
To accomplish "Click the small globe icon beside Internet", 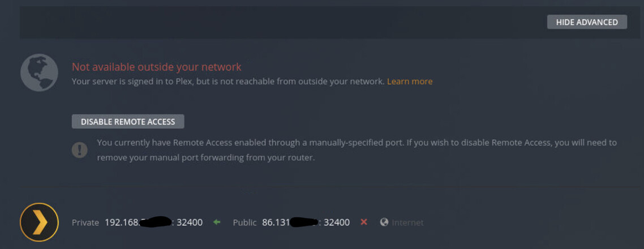I will click(x=384, y=222).
